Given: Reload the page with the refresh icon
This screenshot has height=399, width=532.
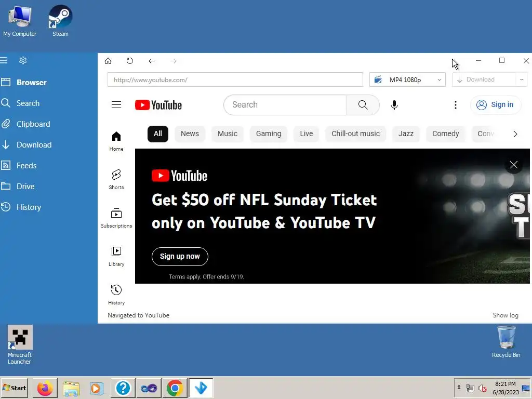Looking at the screenshot, I should click(x=129, y=61).
